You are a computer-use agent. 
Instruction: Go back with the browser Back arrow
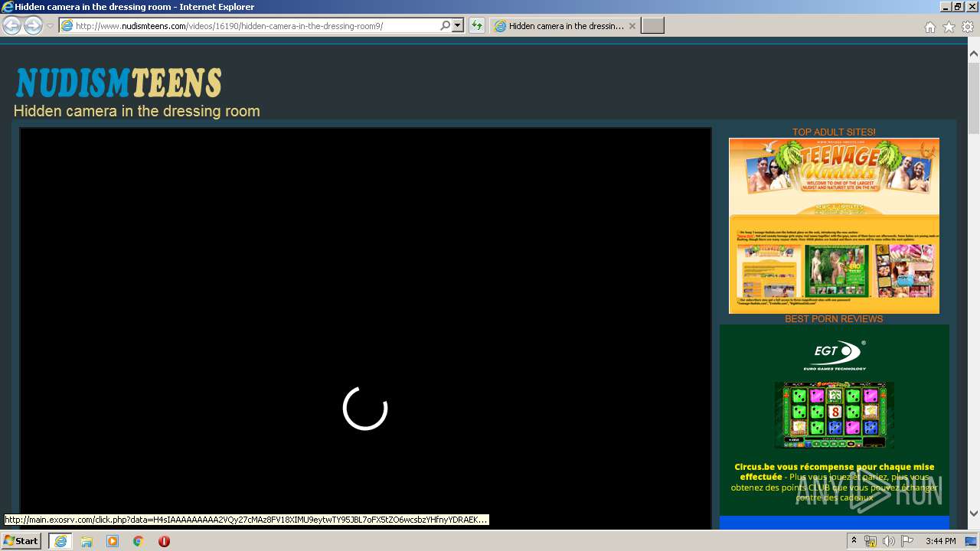[11, 25]
